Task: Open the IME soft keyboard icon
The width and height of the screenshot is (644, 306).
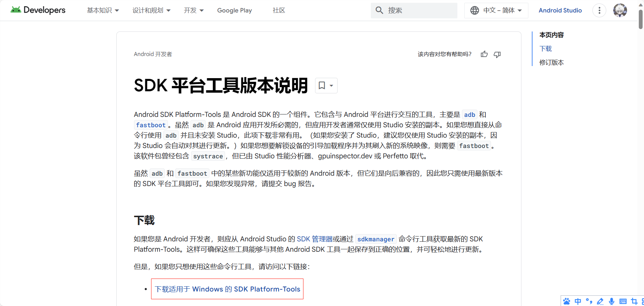Action: (x=623, y=301)
